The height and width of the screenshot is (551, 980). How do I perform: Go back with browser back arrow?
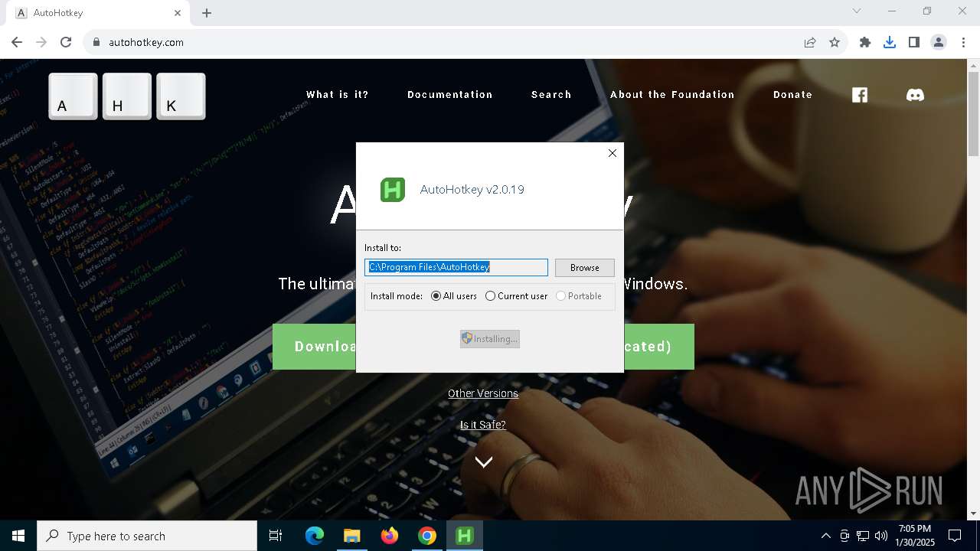[17, 42]
